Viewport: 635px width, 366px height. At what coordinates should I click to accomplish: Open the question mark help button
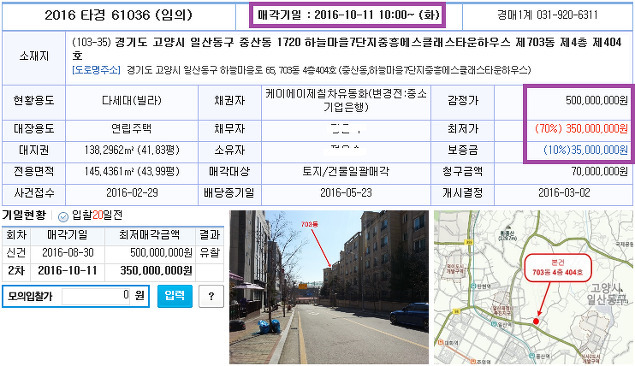pyautogui.click(x=211, y=296)
